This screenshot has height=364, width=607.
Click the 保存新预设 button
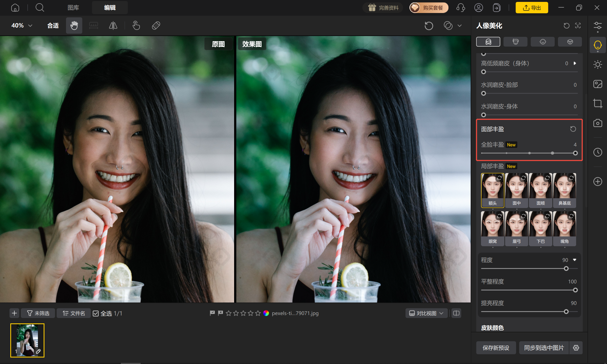pyautogui.click(x=496, y=348)
